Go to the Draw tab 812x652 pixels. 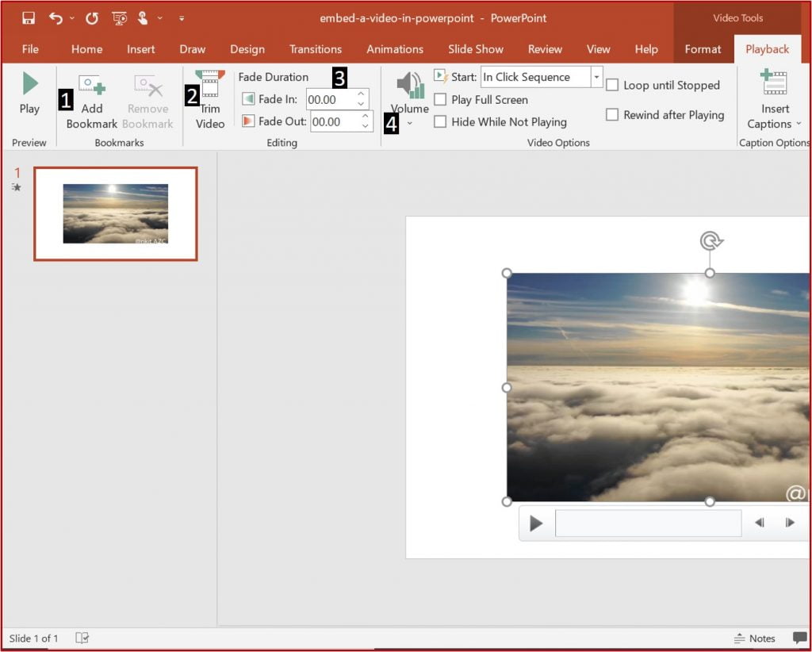[192, 49]
